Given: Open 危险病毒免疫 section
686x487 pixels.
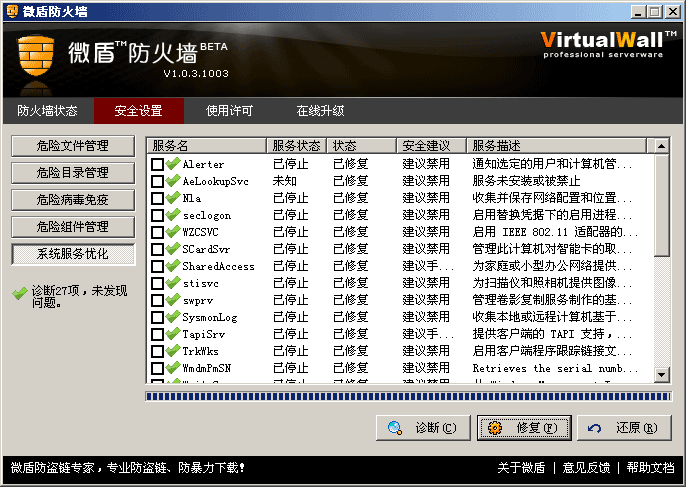Looking at the screenshot, I should pyautogui.click(x=73, y=200).
